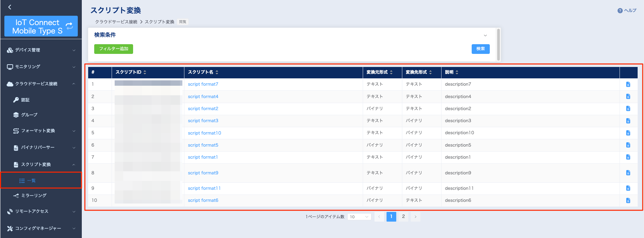Click the 認証 key icon
The width and height of the screenshot is (644, 238).
[16, 100]
